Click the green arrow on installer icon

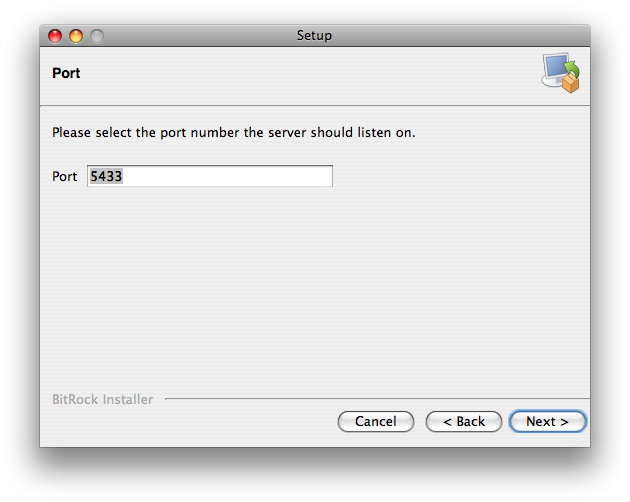pyautogui.click(x=572, y=68)
